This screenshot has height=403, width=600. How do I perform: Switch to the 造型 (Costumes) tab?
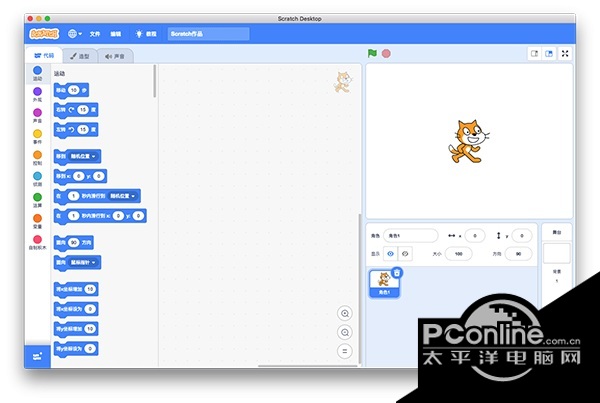[x=79, y=56]
